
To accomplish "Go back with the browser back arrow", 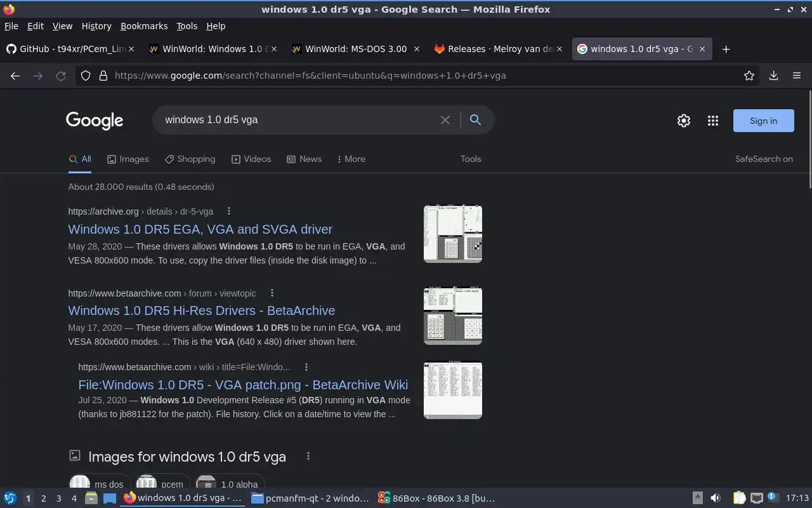I will [15, 76].
